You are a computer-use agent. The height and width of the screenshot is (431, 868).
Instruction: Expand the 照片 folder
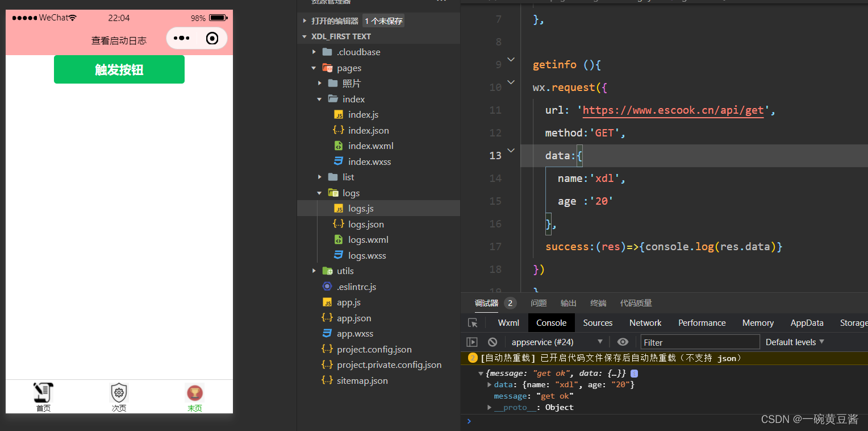[320, 83]
